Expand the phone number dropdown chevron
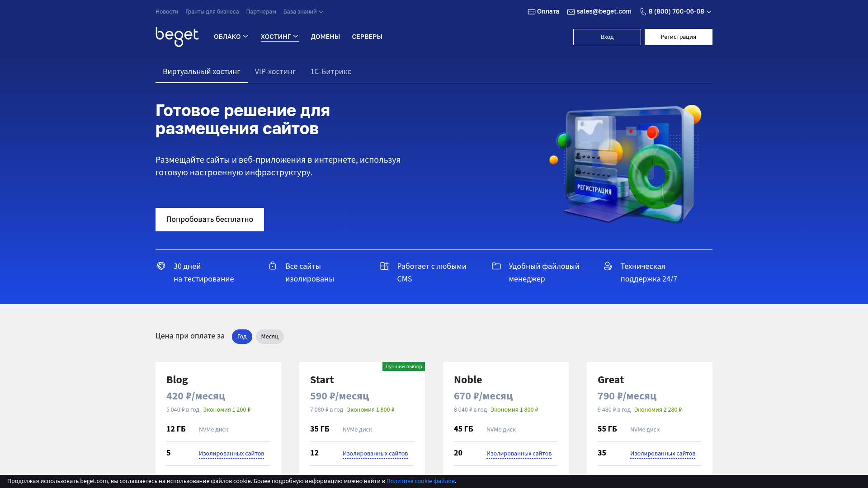 pyautogui.click(x=709, y=12)
